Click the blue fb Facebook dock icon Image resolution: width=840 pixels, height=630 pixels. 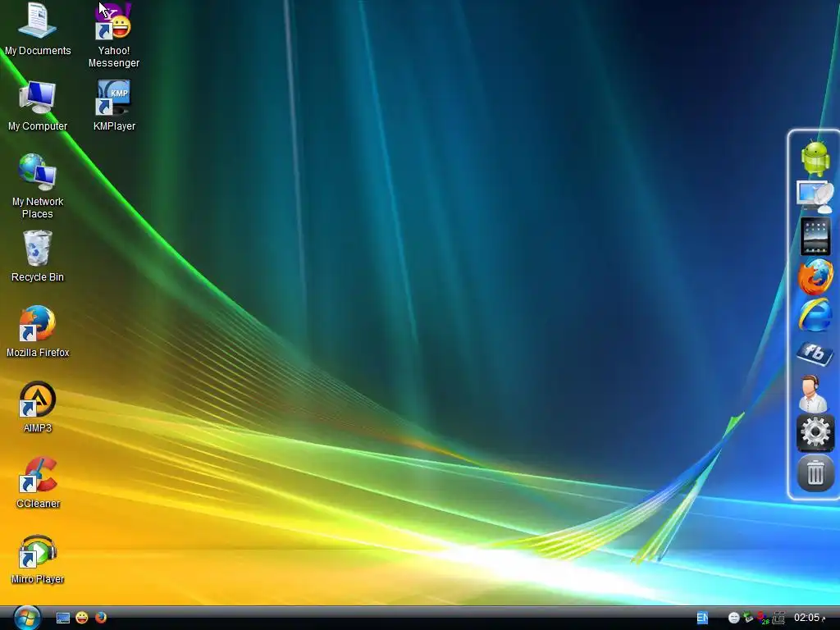pos(815,354)
